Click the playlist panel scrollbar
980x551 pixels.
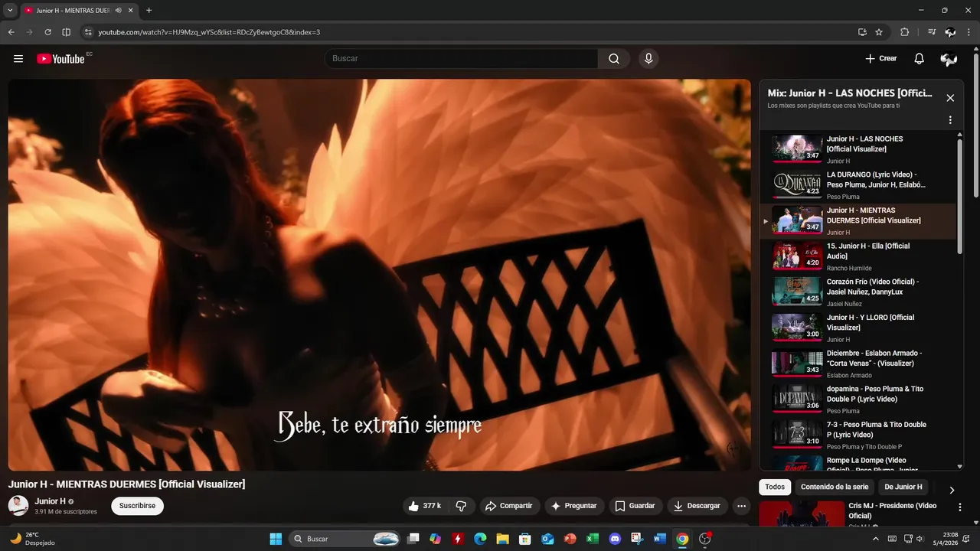click(960, 195)
